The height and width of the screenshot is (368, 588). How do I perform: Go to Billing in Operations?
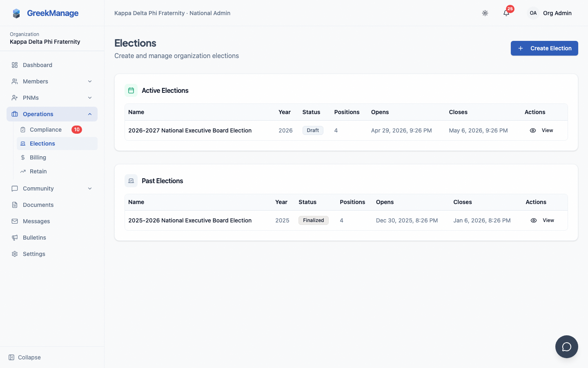click(x=57, y=157)
